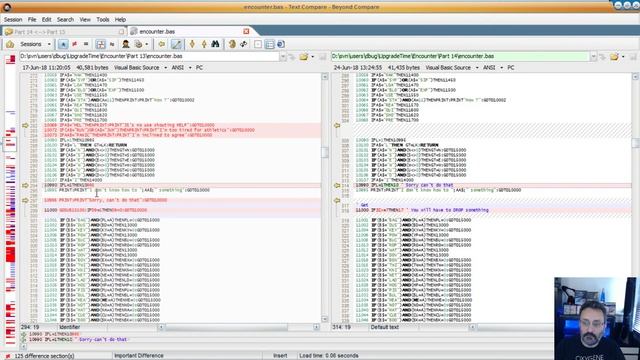Click left pane horizontal scrollbar track
The height and width of the screenshot is (360, 640).
click(x=239, y=327)
